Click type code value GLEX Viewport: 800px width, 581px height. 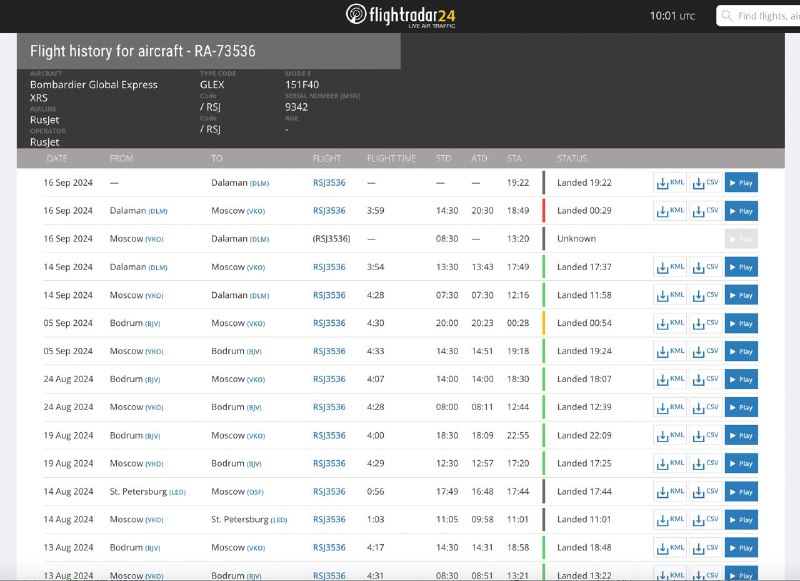212,85
